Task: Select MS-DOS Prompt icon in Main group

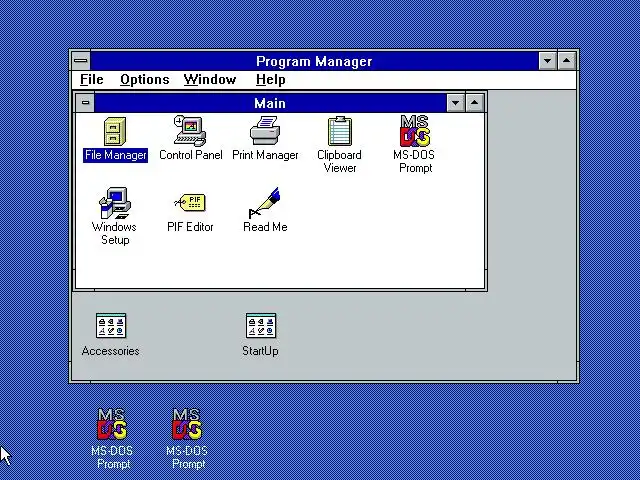Action: tap(415, 131)
